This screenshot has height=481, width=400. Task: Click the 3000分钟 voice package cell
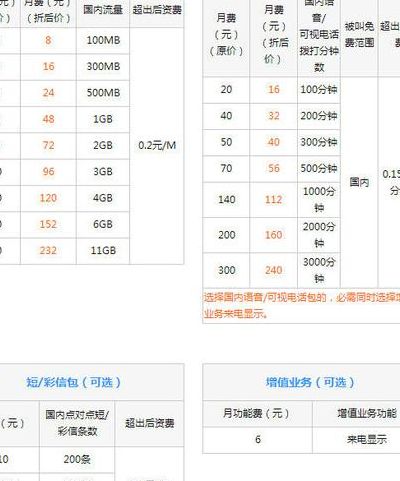tap(319, 270)
